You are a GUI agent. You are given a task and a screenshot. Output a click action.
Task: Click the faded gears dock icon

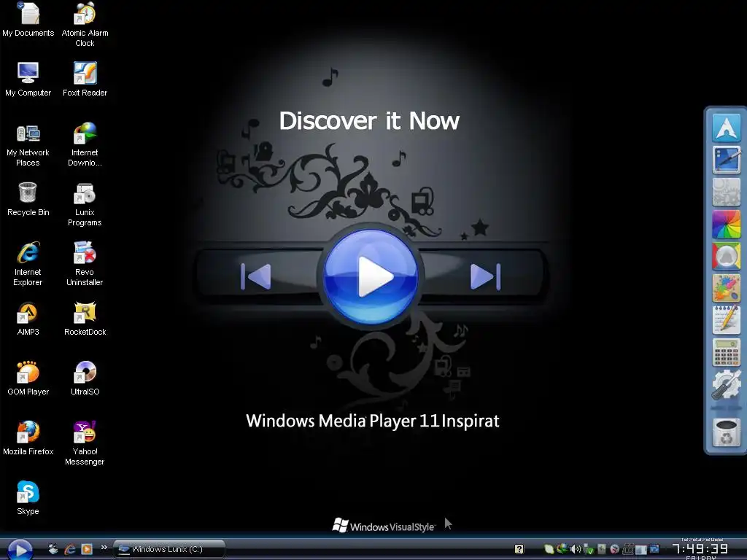(x=726, y=192)
